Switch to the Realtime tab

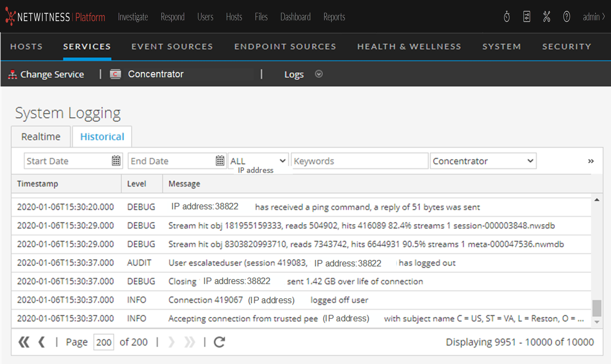pos(41,137)
